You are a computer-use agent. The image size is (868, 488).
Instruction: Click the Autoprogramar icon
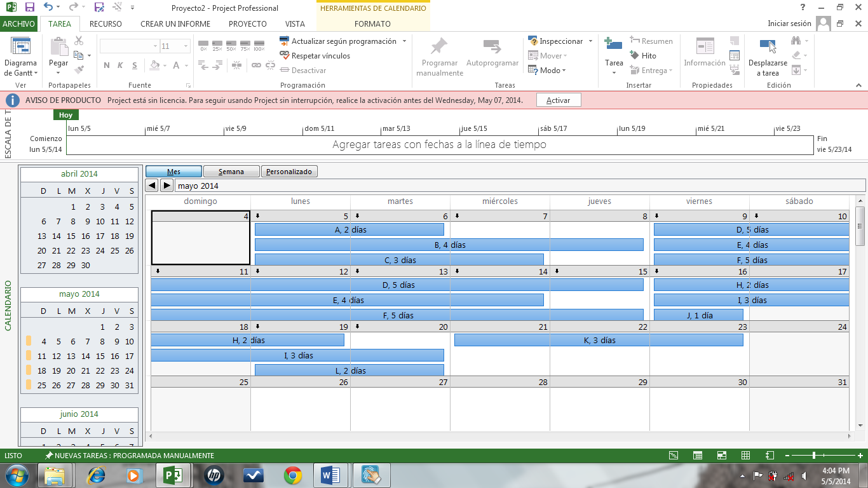coord(492,47)
